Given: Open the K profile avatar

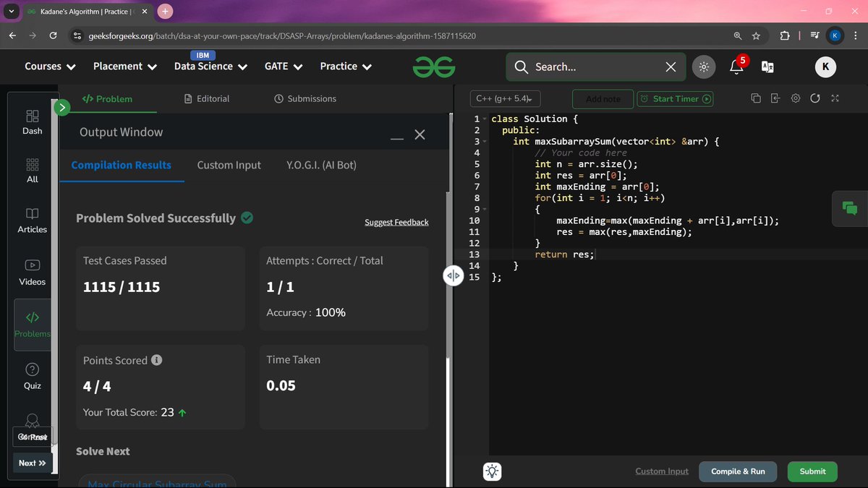Looking at the screenshot, I should pos(825,67).
